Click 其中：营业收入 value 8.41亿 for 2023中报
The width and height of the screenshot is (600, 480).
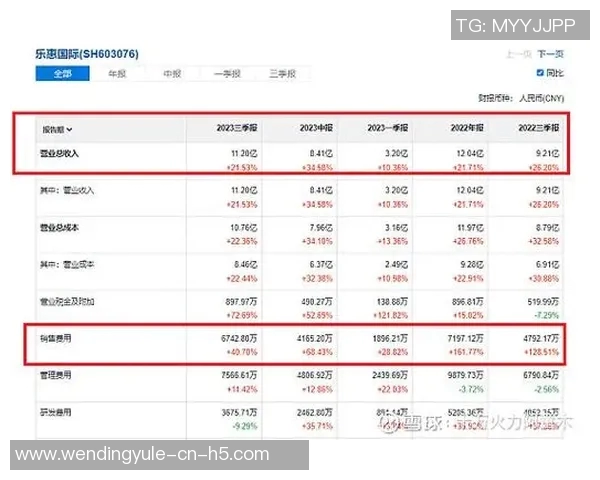321,190
